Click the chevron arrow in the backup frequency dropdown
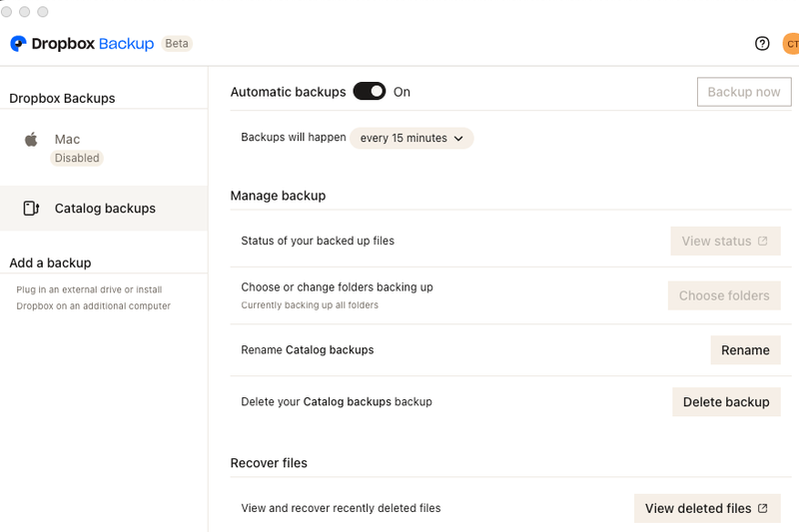The image size is (799, 532). click(x=458, y=139)
